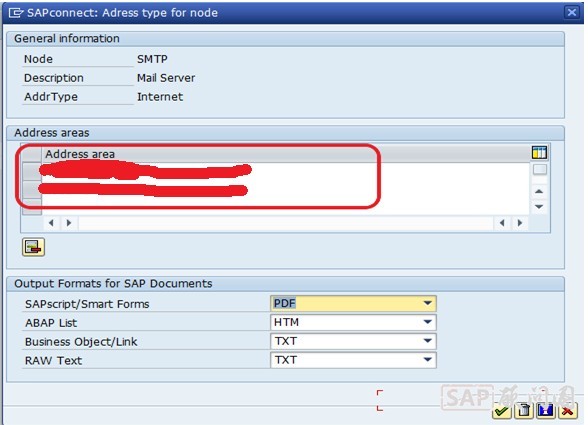Click the empty third address area cell
Image resolution: width=588 pixels, height=425 pixels.
tap(285, 207)
